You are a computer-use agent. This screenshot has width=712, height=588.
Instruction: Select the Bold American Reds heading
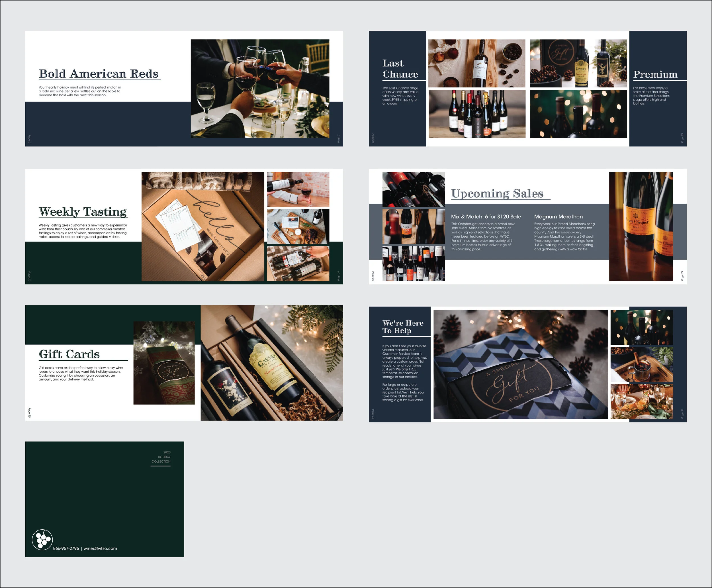(x=99, y=74)
